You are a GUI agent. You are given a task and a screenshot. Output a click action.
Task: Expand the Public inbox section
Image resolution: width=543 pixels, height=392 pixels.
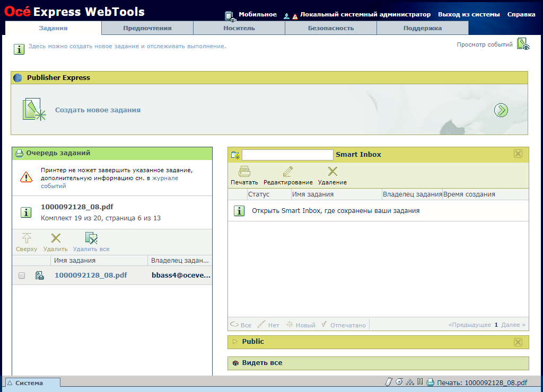pyautogui.click(x=235, y=342)
